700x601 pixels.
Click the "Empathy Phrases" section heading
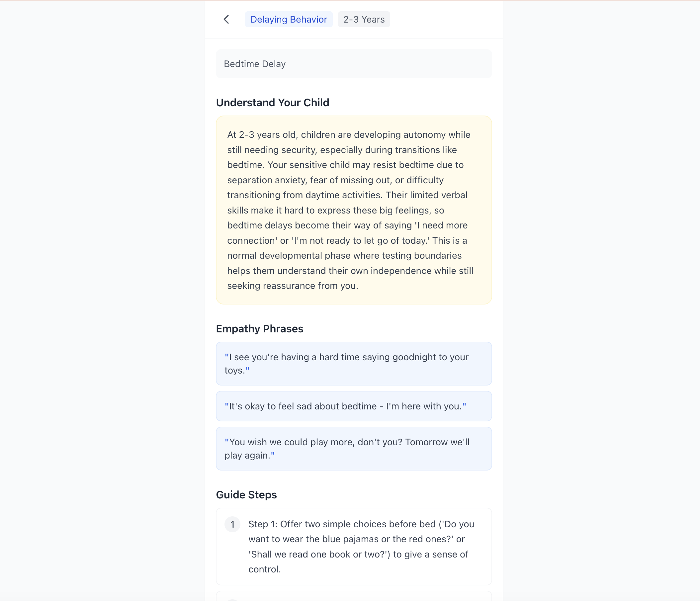[259, 328]
